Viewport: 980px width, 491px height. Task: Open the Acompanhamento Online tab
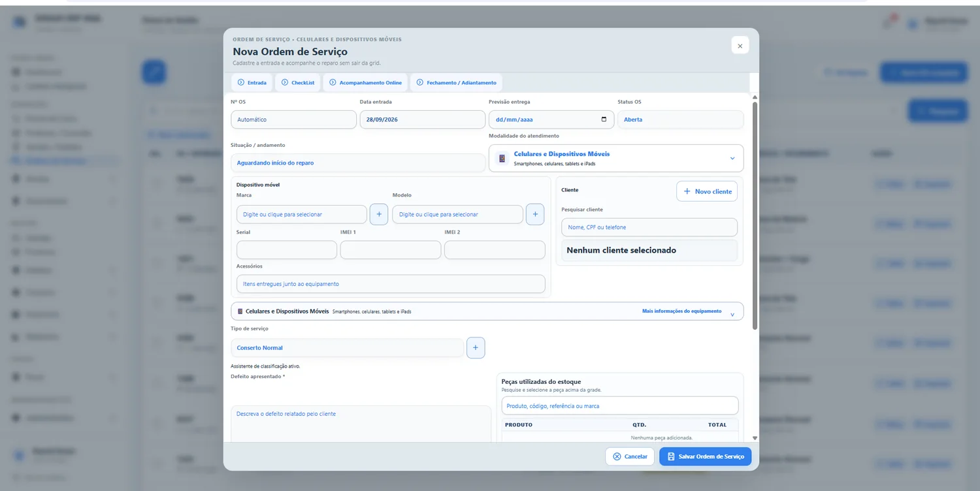coord(365,83)
